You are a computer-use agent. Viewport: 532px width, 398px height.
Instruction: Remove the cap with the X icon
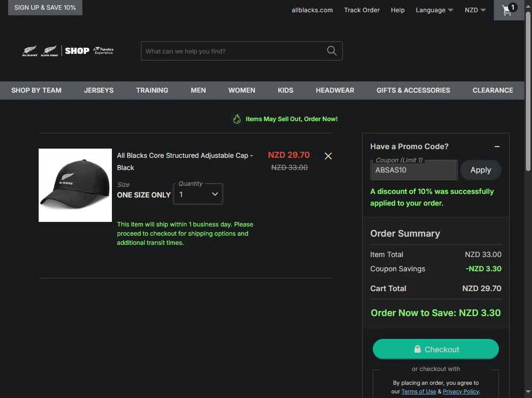tap(328, 156)
